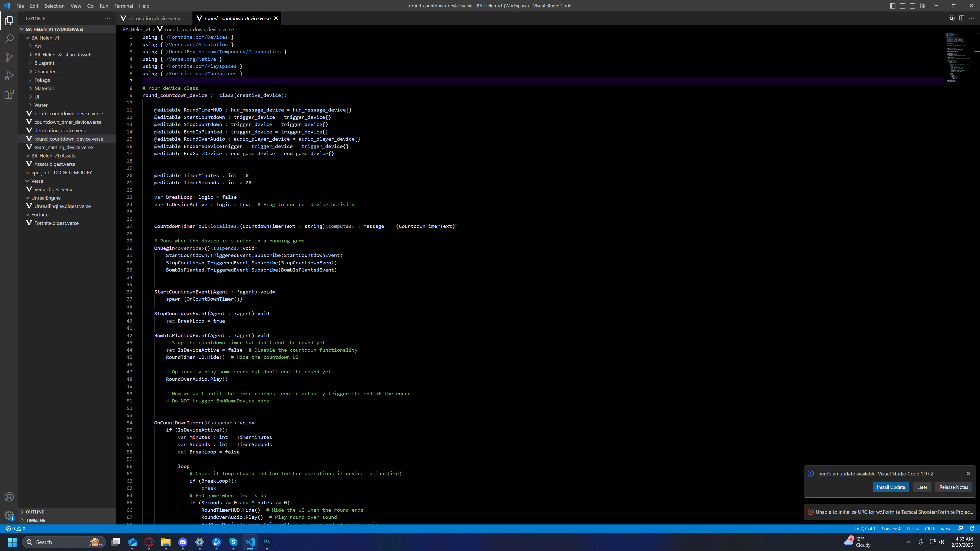Screen dimensions: 980x551
Task: Open team_naming_device.verse file
Action: pos(64,147)
